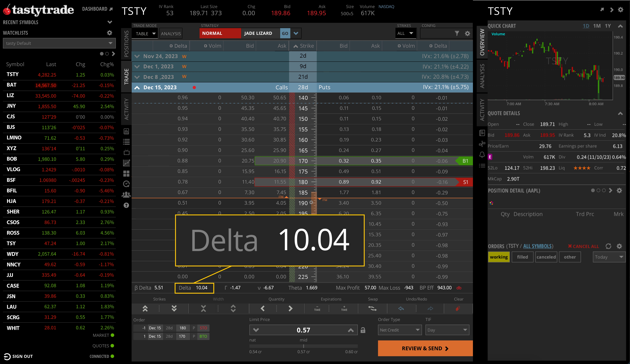Image resolution: width=630 pixels, height=364 pixels.
Task: Open the 'Net Credit' order type dropdown
Action: [400, 330]
